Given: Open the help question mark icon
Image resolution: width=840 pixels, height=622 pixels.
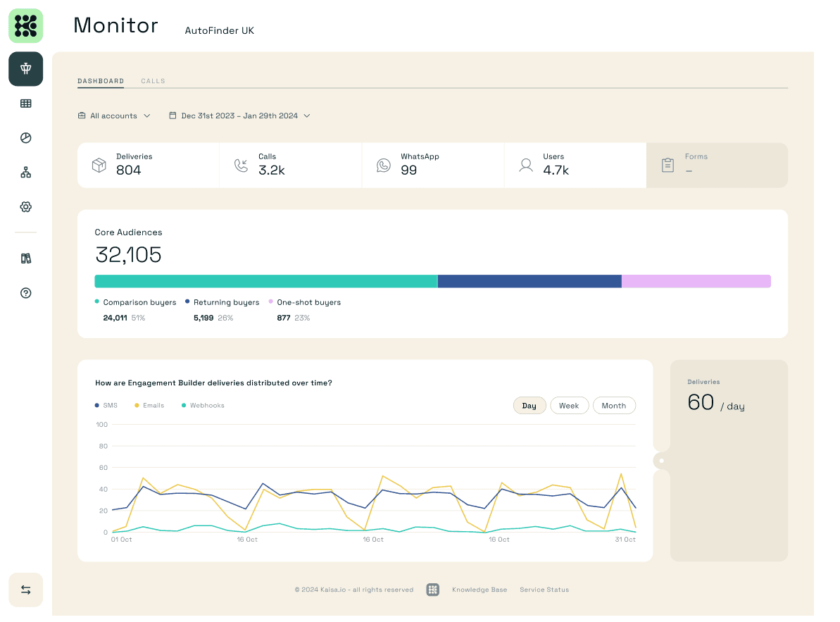Looking at the screenshot, I should pyautogui.click(x=26, y=293).
